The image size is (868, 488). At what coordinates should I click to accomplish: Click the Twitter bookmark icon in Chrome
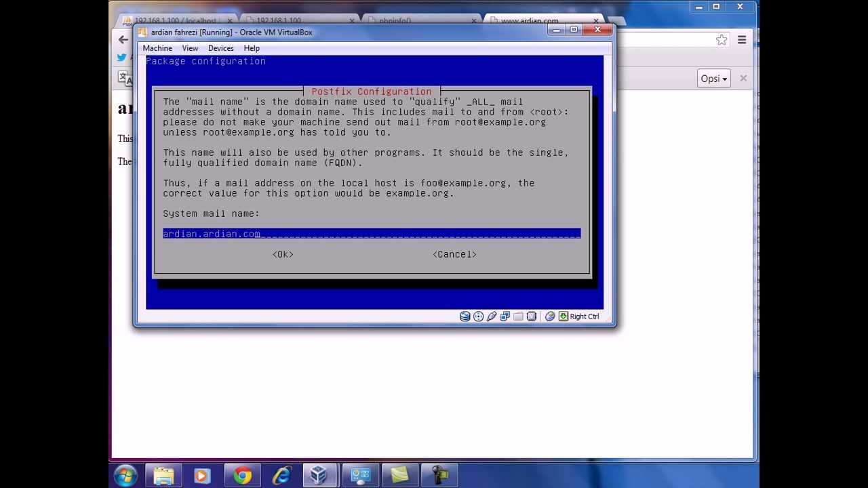point(122,58)
